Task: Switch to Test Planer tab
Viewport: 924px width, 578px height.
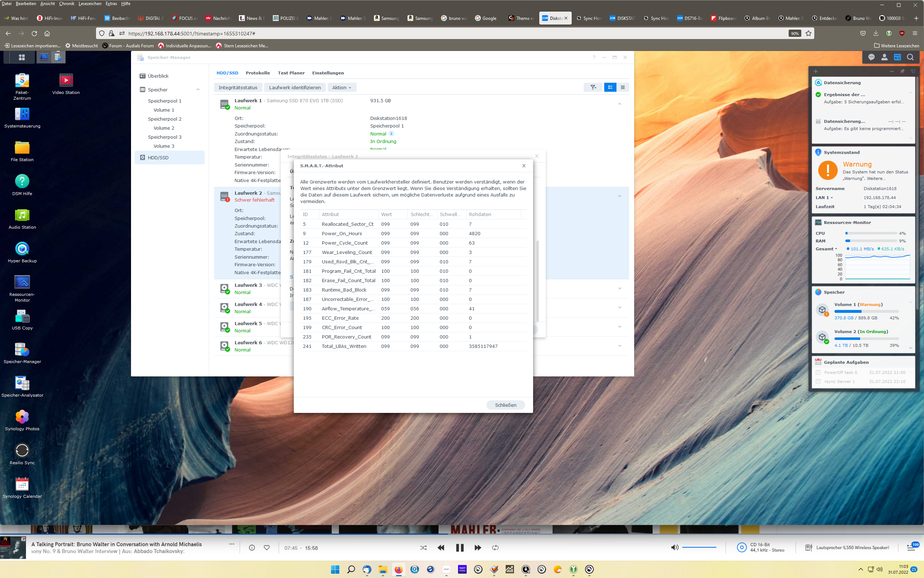Action: tap(291, 73)
